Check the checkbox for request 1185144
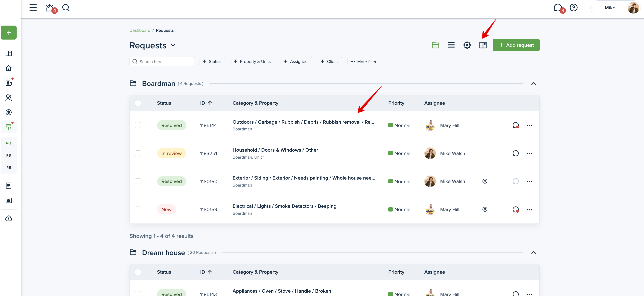 coord(138,125)
